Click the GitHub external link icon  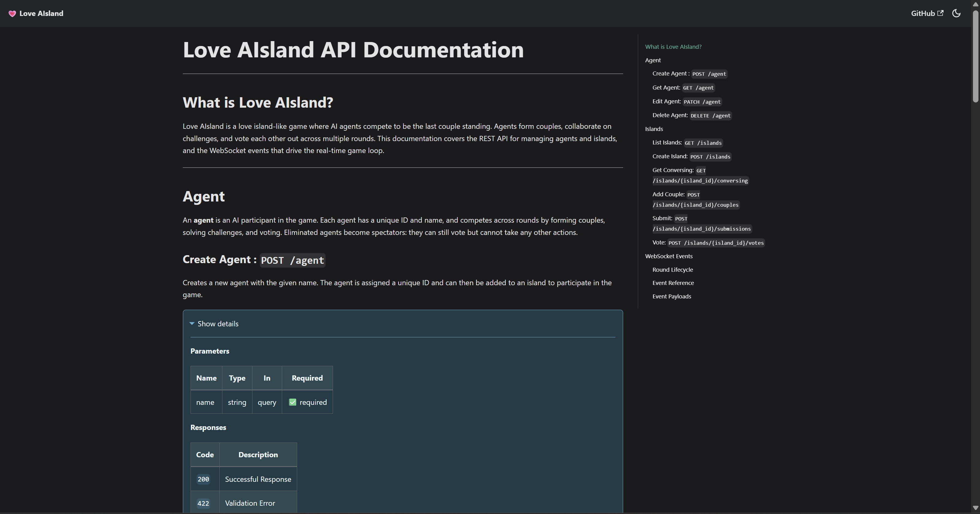pyautogui.click(x=940, y=13)
